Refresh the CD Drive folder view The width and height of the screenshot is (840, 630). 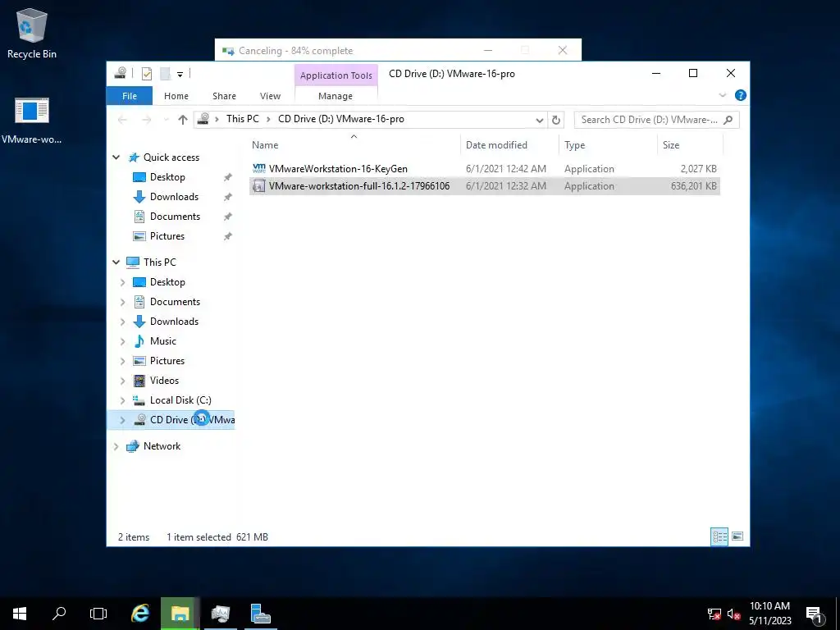tap(556, 120)
